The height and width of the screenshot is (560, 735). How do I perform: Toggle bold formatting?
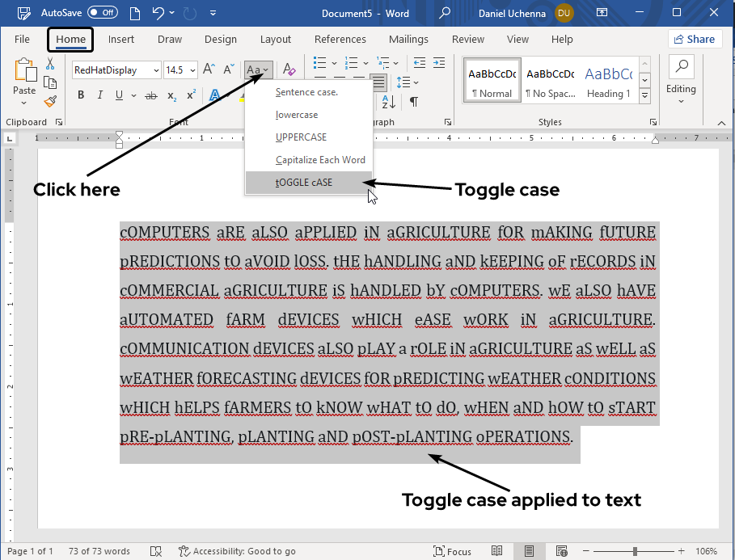point(80,95)
